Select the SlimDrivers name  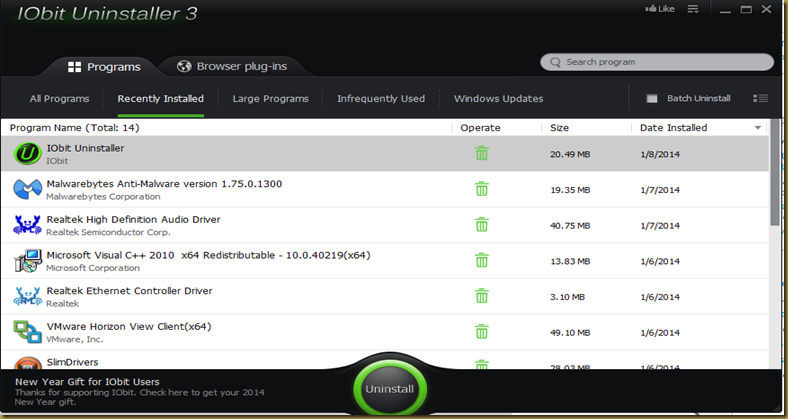pos(72,362)
